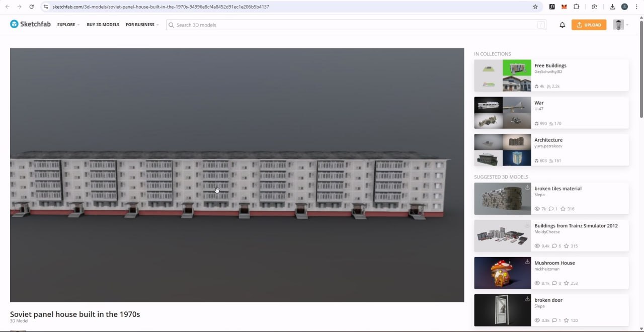This screenshot has width=644, height=332.
Task: Expand the For Business dropdown
Action: point(142,25)
